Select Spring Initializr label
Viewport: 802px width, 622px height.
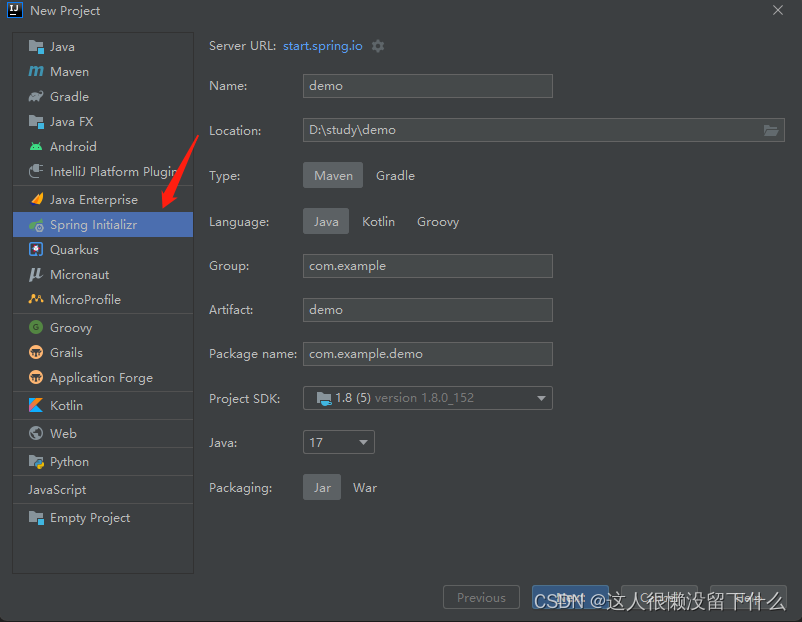coord(94,225)
